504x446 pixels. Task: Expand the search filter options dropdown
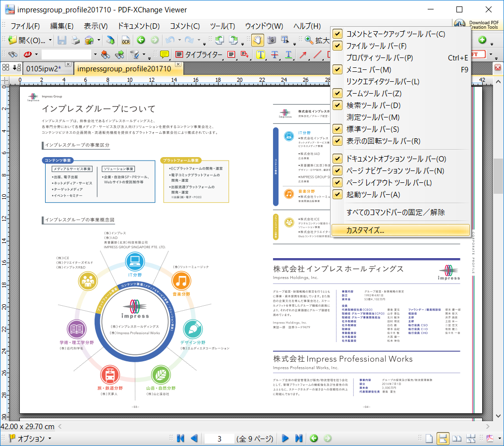click(144, 55)
